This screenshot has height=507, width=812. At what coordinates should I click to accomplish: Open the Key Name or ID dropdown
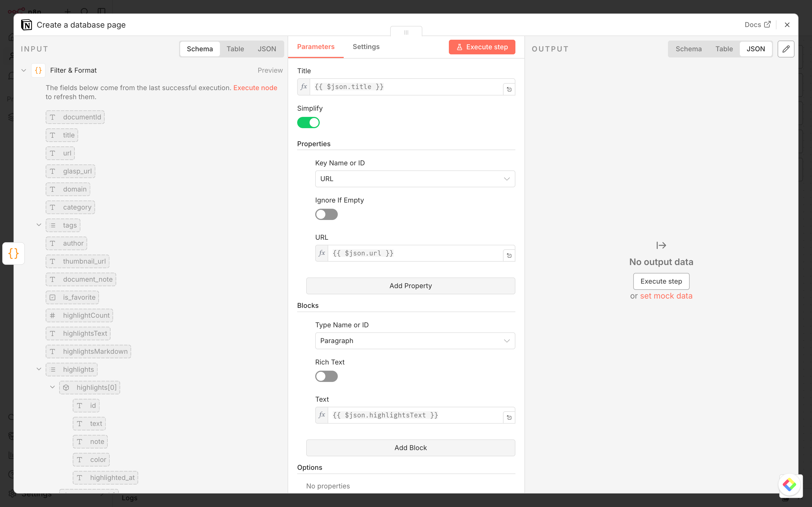point(415,179)
